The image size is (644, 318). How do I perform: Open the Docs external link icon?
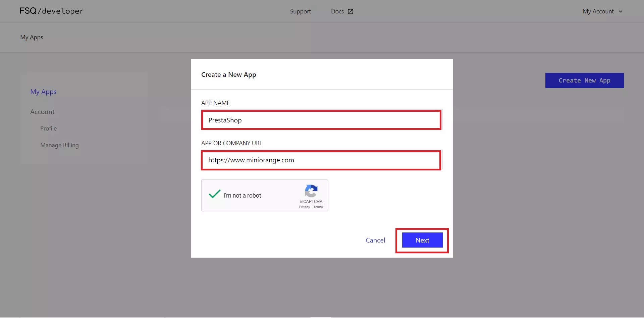(351, 11)
